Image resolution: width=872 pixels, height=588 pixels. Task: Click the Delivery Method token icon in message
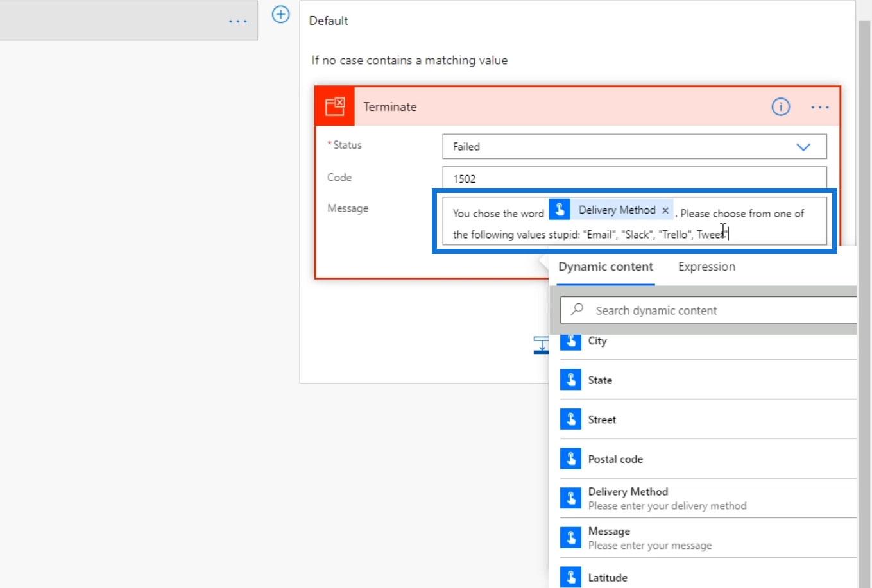point(560,210)
